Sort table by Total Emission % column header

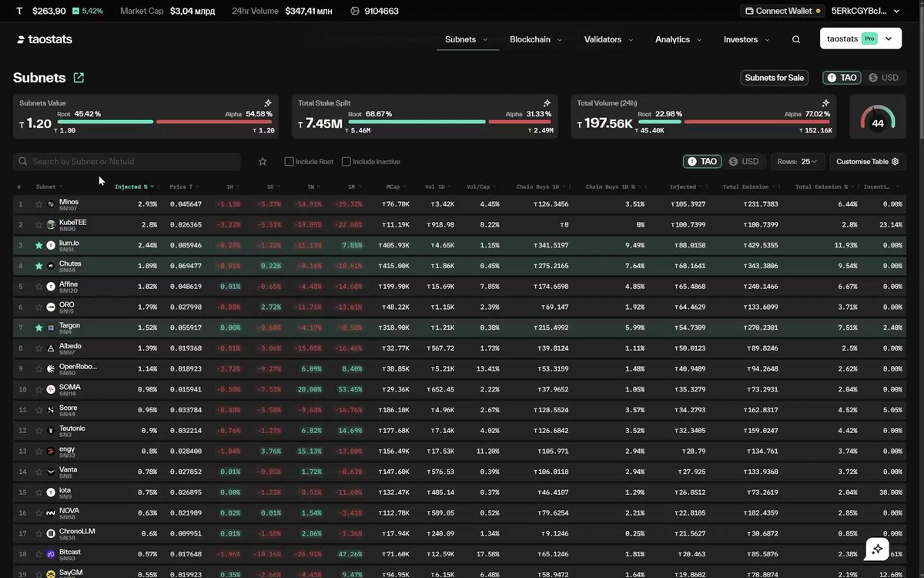pyautogui.click(x=823, y=187)
